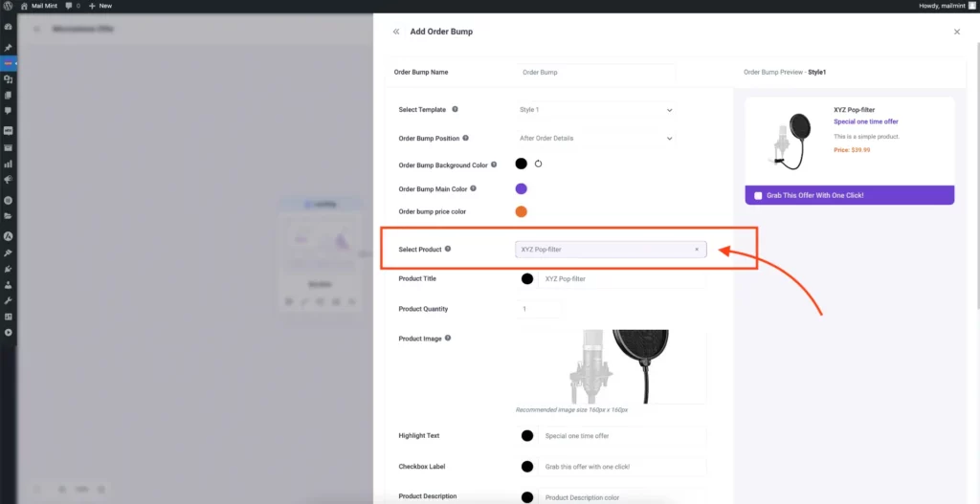Collapse the Add Order Bump panel with double chevron

[x=396, y=32]
